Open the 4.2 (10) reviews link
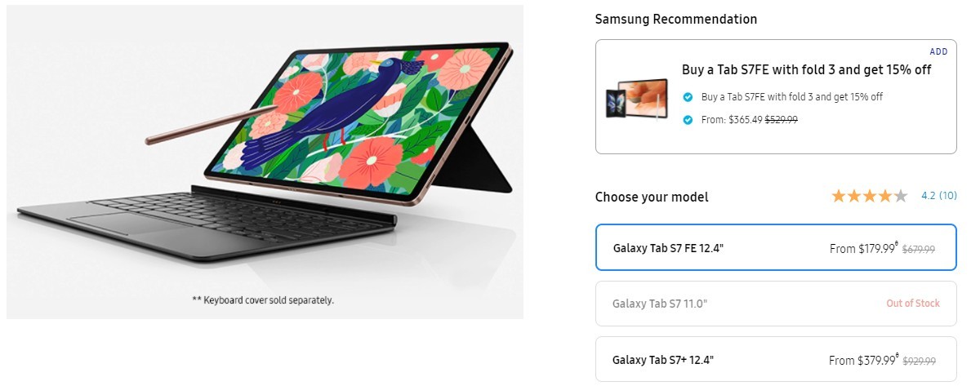The height and width of the screenshot is (386, 980). coord(938,196)
